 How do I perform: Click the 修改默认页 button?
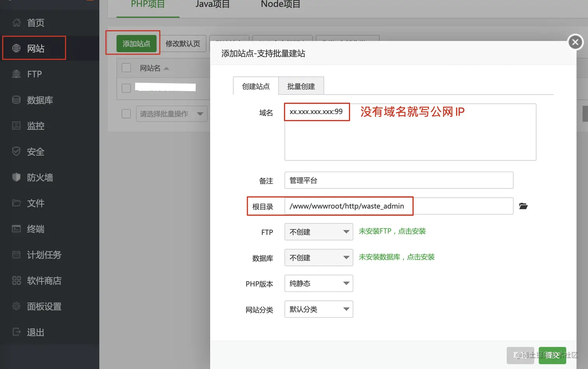183,44
